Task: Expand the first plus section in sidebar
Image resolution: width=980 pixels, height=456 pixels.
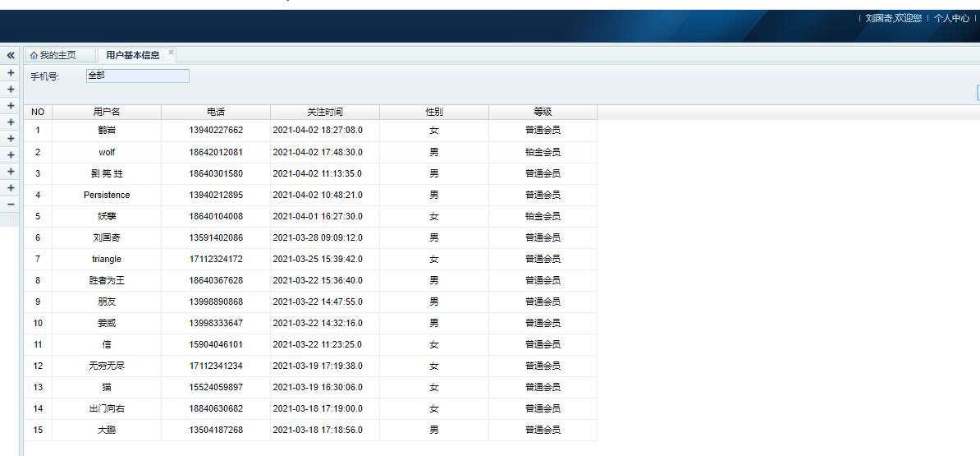Action: (11, 73)
